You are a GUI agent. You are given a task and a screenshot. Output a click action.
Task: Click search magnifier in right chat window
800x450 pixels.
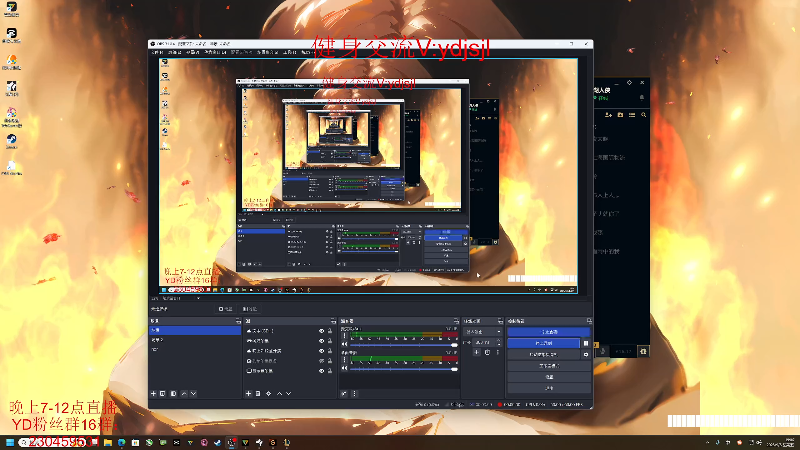pyautogui.click(x=643, y=115)
